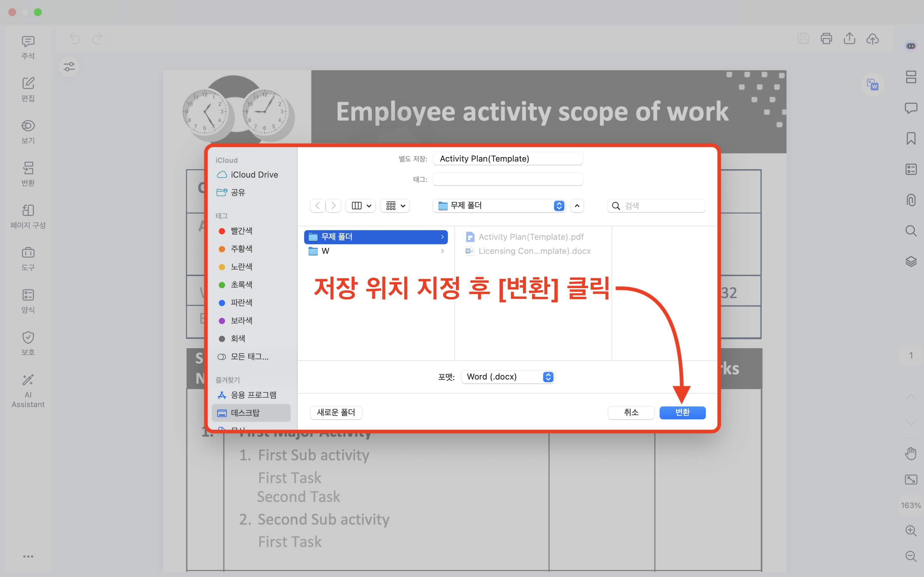Screen dimensions: 924x577
Task: Click the zoom in magnifier icon
Action: [x=911, y=530]
